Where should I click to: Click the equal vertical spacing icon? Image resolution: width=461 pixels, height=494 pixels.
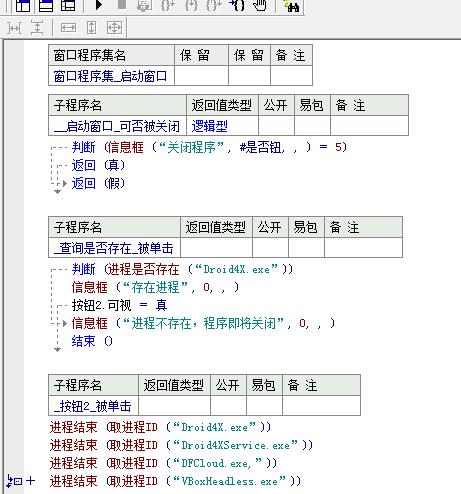tap(37, 27)
